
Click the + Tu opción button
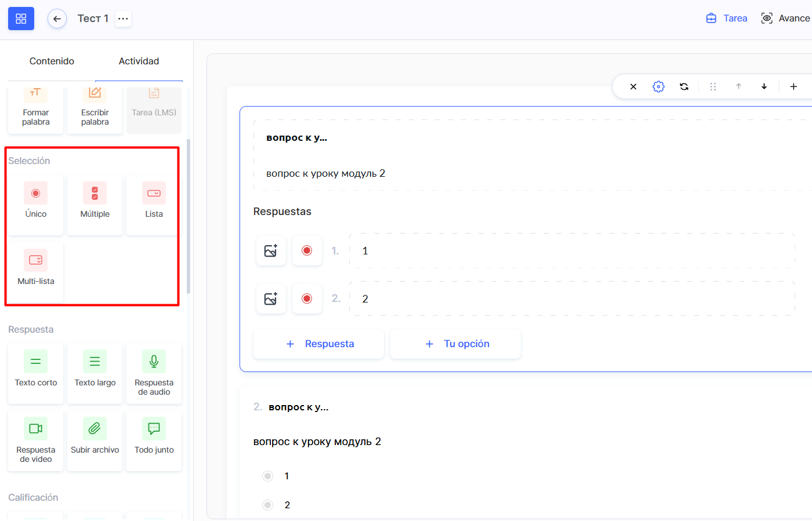tap(456, 344)
